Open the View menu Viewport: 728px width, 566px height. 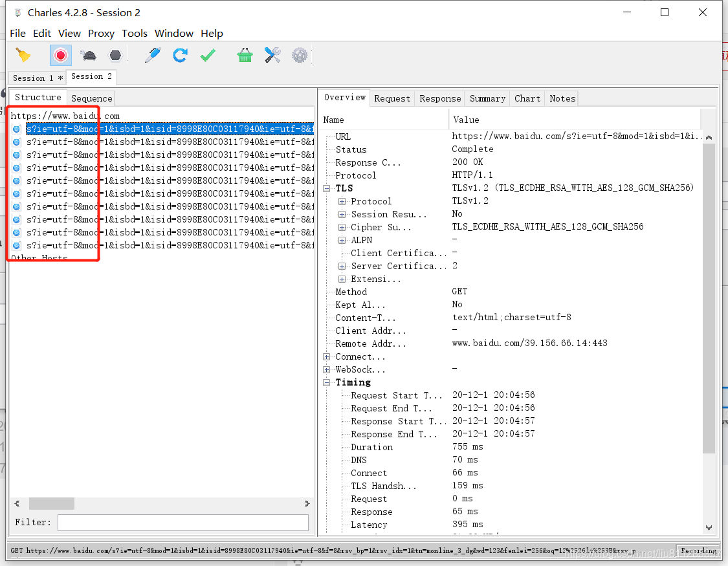pos(70,34)
